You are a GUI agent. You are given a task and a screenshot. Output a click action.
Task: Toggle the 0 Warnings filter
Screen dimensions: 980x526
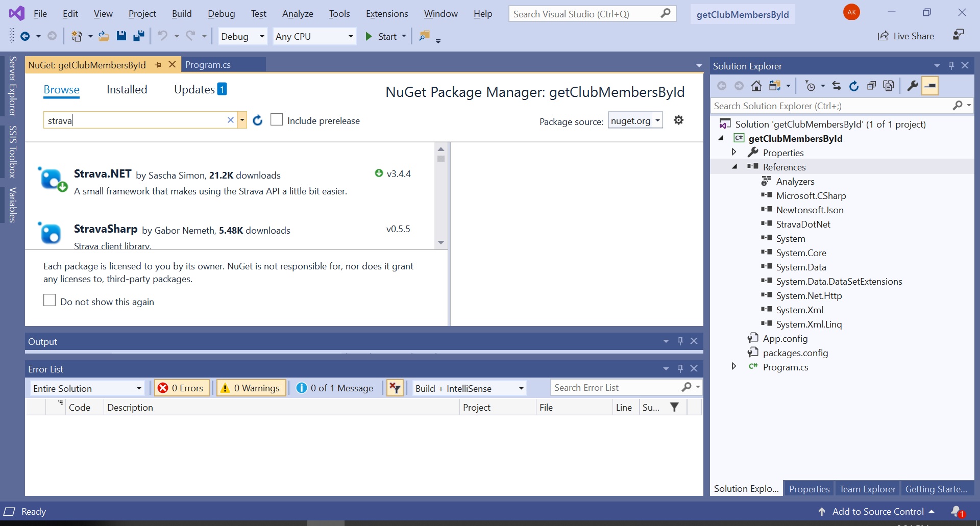252,388
